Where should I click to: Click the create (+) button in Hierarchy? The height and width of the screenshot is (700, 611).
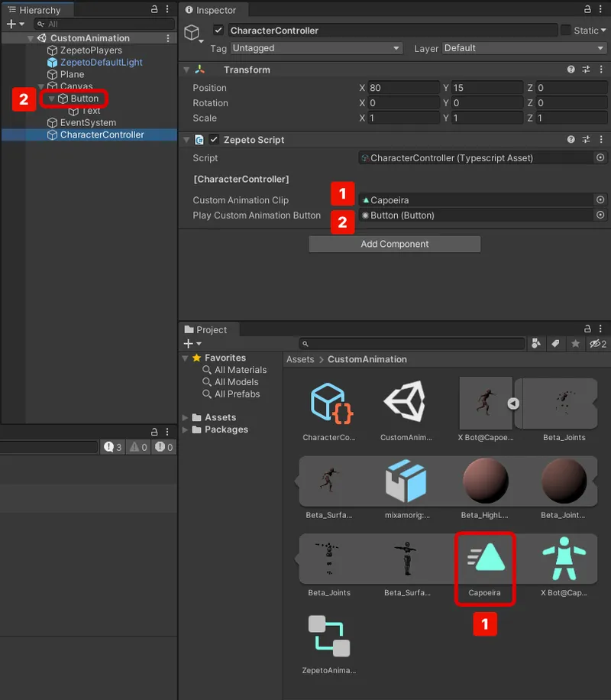[x=12, y=24]
